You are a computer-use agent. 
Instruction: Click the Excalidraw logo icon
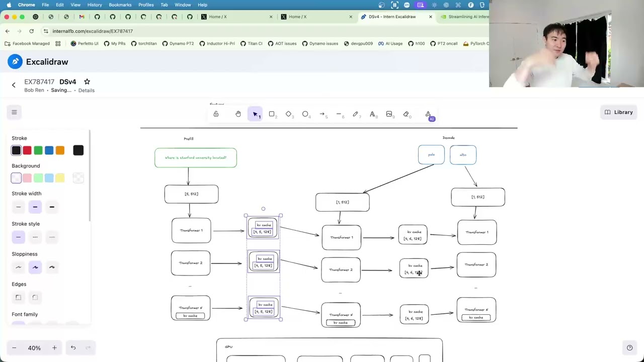click(15, 61)
